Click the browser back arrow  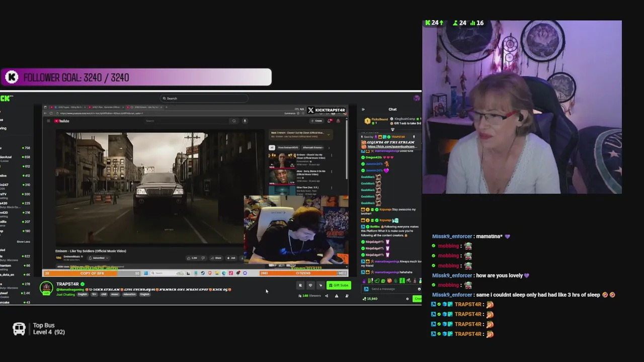[x=45, y=113]
